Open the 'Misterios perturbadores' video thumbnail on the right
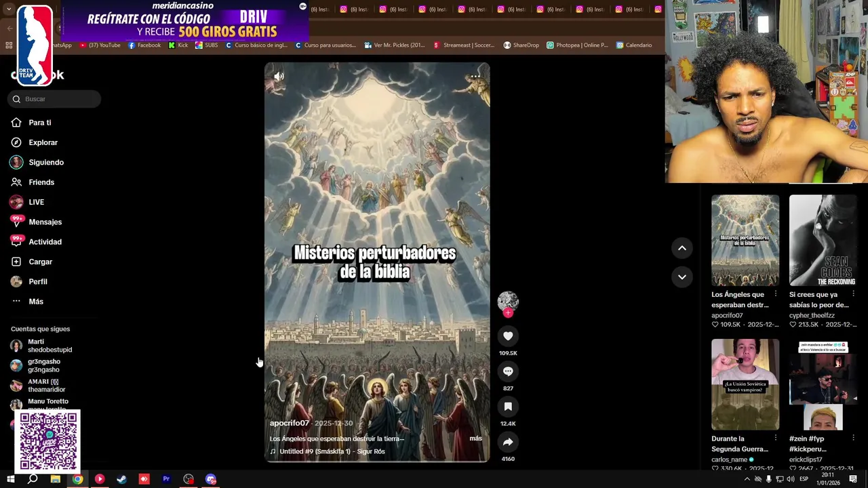Viewport: 868px width, 488px height. [x=745, y=241]
